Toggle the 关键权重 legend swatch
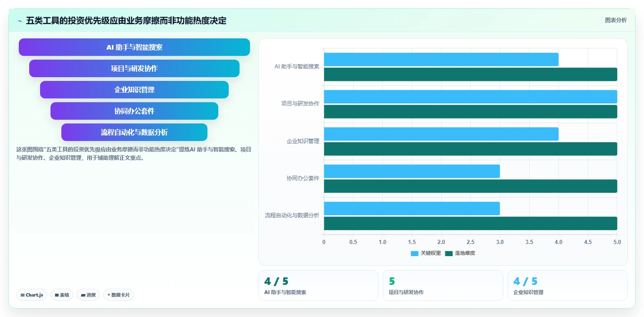 (414, 253)
